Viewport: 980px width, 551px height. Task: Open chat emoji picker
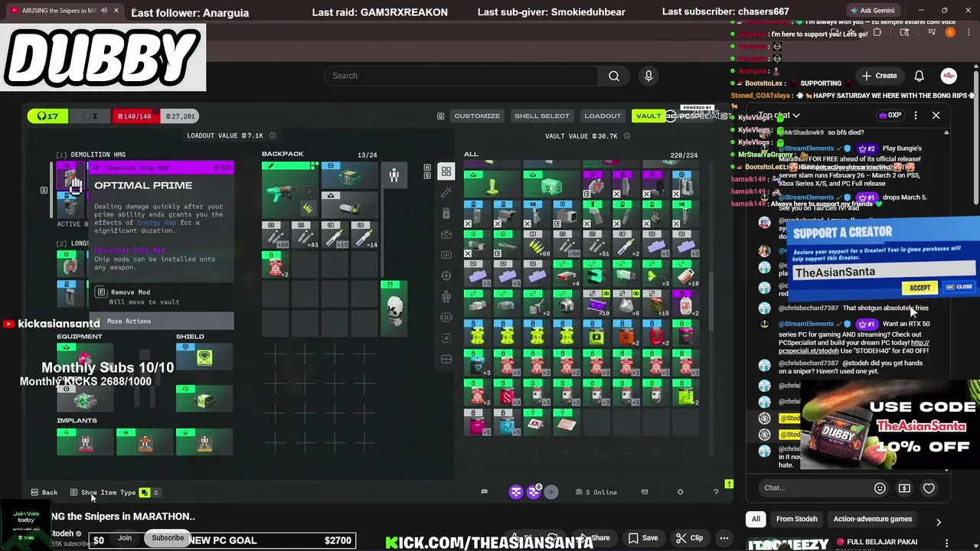click(x=880, y=488)
